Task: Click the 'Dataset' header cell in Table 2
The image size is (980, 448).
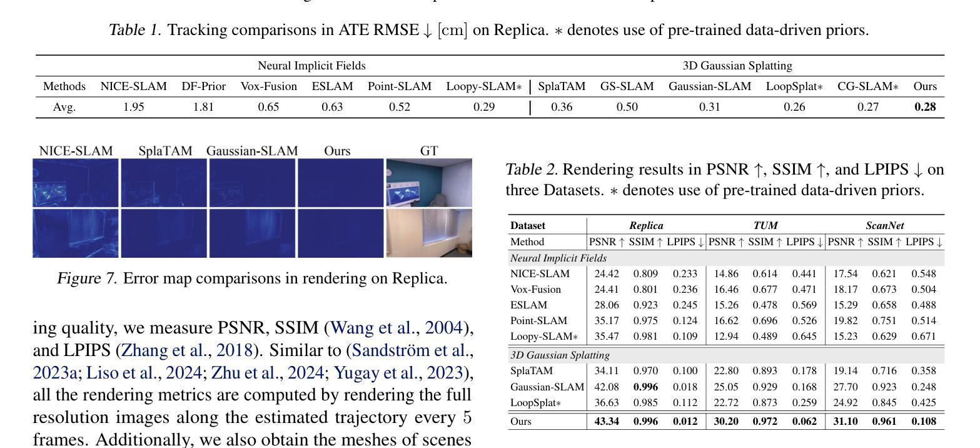Action: point(528,225)
